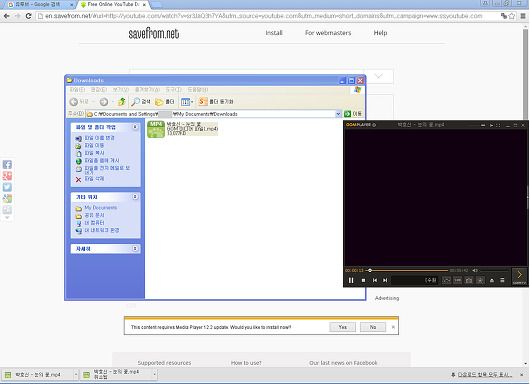
Task: Open the Help link on savefrom.net header
Action: click(x=380, y=33)
